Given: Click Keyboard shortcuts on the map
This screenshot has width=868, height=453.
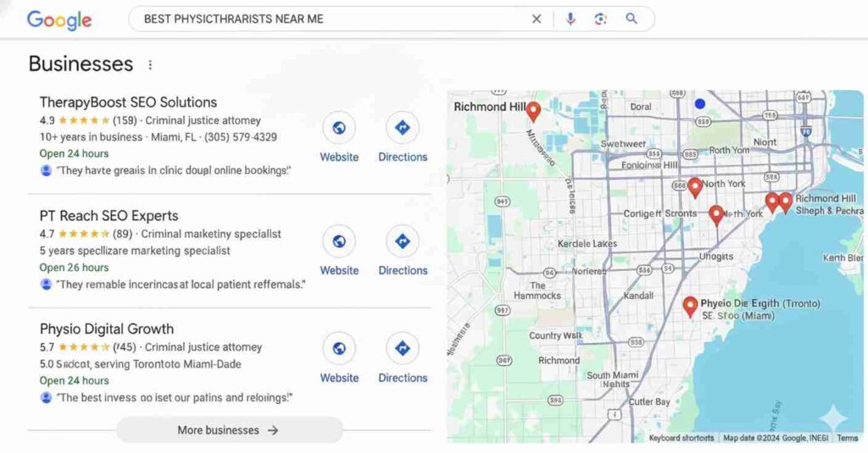Looking at the screenshot, I should (x=682, y=438).
